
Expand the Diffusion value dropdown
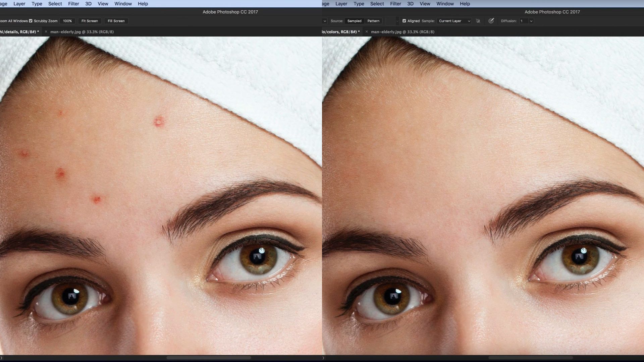tap(531, 21)
